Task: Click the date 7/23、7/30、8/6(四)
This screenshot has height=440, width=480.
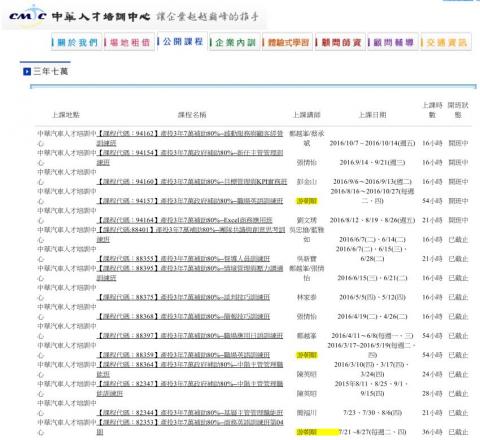Action: click(372, 413)
